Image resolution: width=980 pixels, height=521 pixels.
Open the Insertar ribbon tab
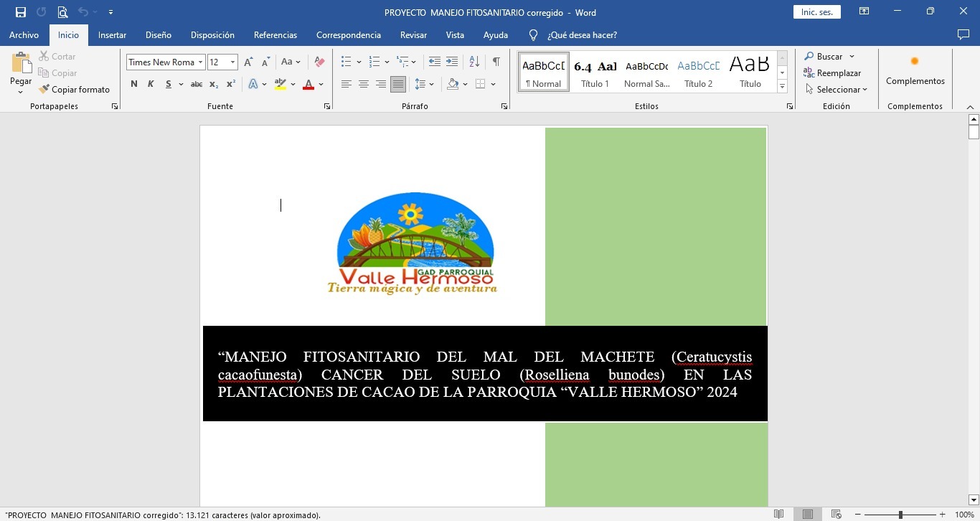(x=112, y=35)
